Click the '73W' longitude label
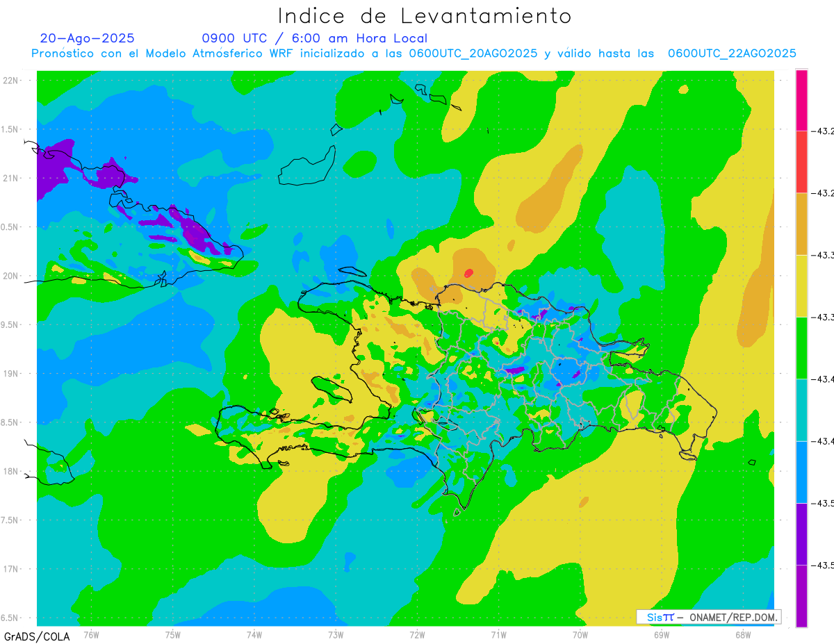Viewport: 834px width, 644px height. [x=336, y=634]
